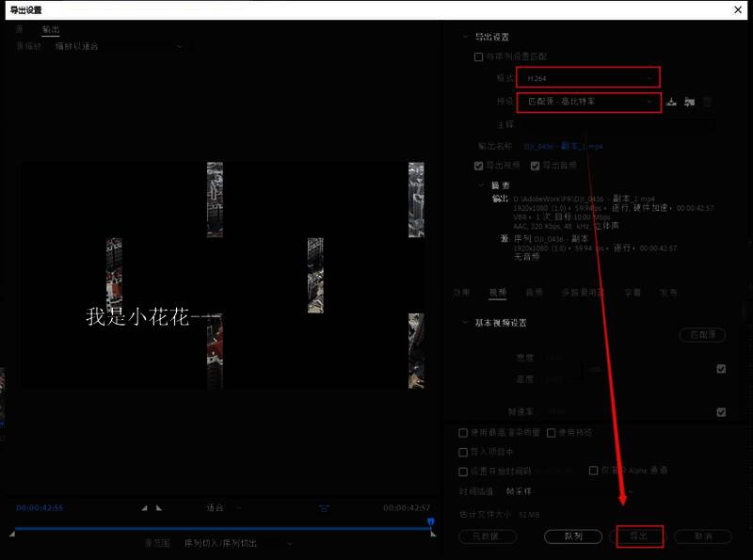This screenshot has width=753, height=560.
Task: Open the DJI_0436 - 副本_1.mp4 filename link
Action: (x=565, y=147)
